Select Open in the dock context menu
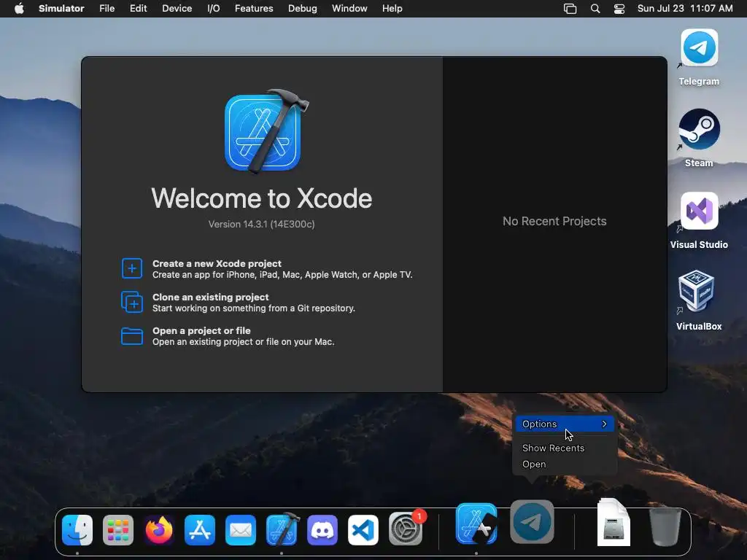This screenshot has width=747, height=560. [534, 464]
